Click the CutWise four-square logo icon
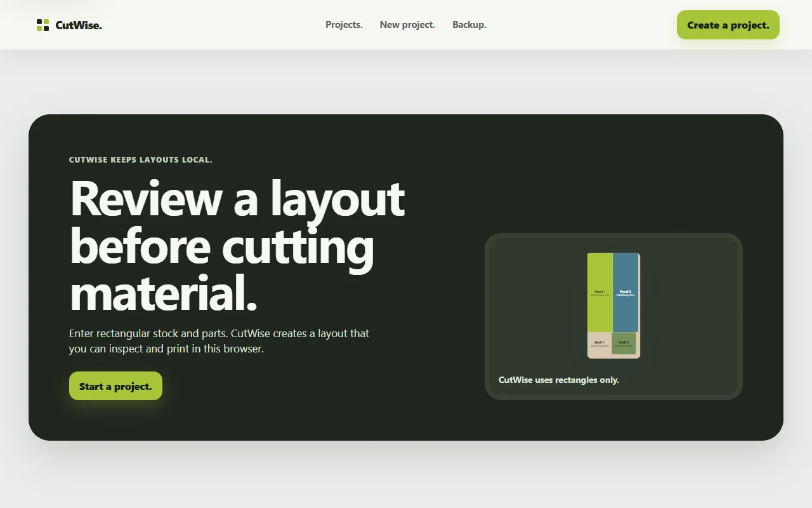812x508 pixels. [43, 25]
